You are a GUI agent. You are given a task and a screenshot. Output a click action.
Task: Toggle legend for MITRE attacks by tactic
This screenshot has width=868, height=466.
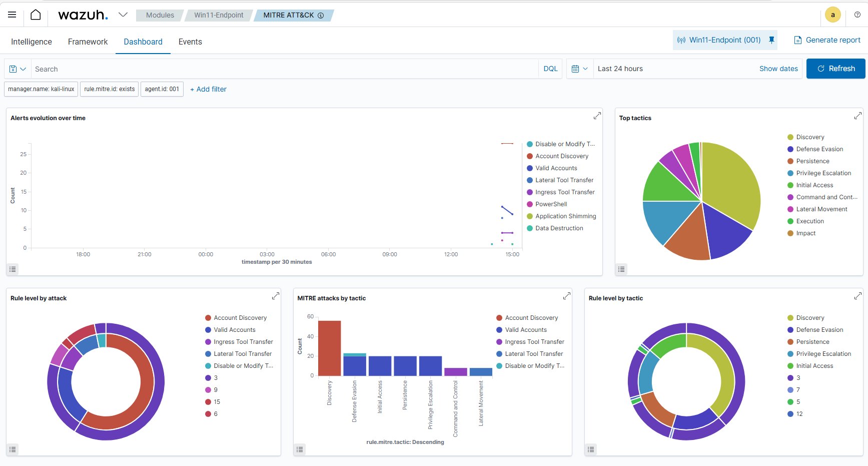pos(300,449)
